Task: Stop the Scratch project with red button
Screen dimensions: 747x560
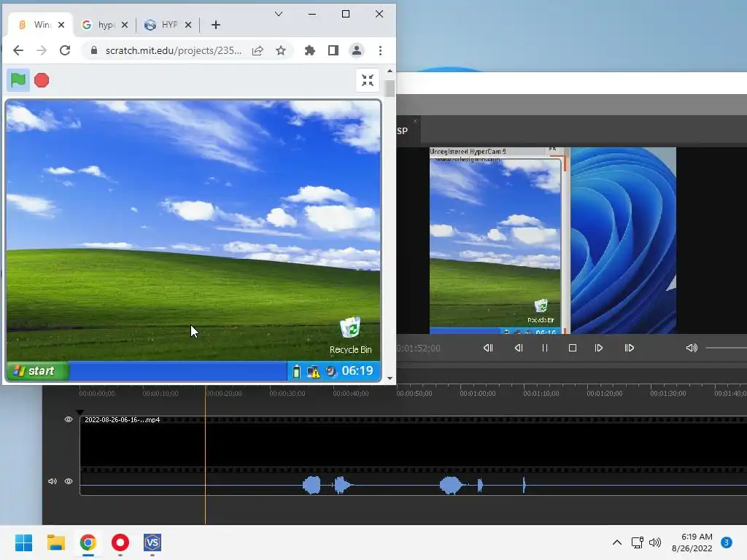Action: [x=42, y=80]
